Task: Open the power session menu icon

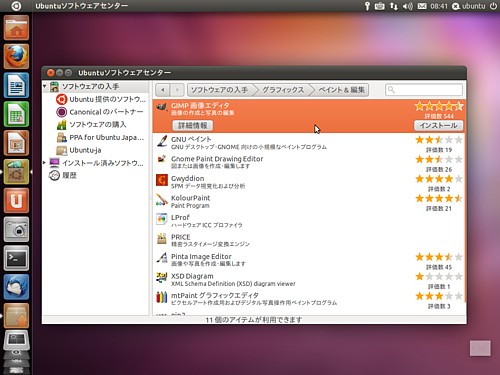Action: (493, 6)
